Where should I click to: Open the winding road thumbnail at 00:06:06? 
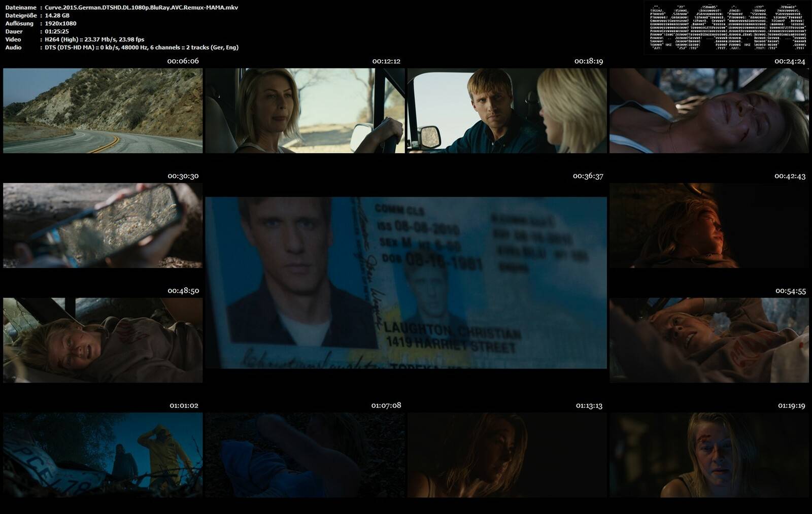(103, 111)
